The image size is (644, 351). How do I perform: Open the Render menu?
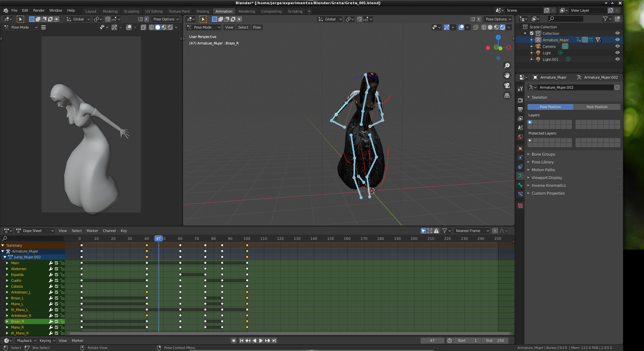(39, 10)
